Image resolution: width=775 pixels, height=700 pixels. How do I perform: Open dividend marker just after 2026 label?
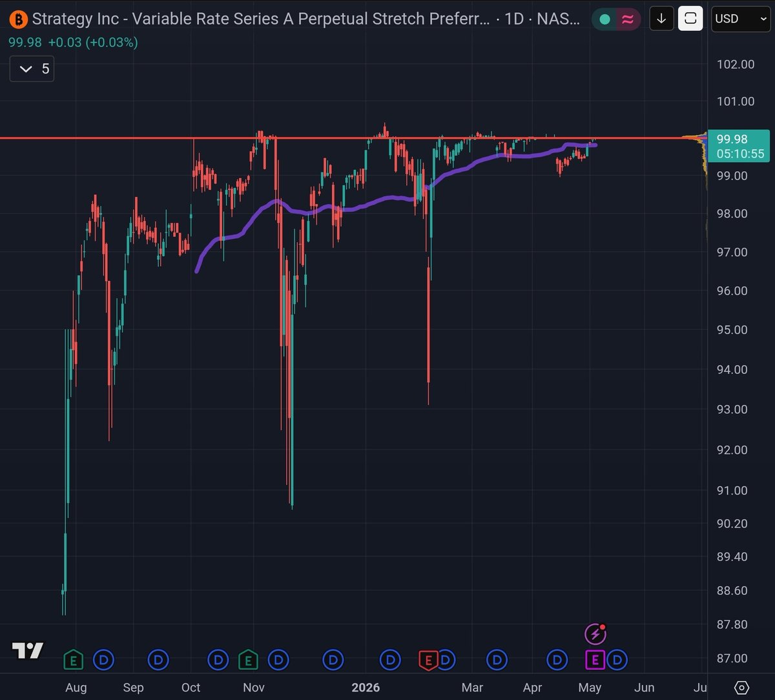pos(390,659)
